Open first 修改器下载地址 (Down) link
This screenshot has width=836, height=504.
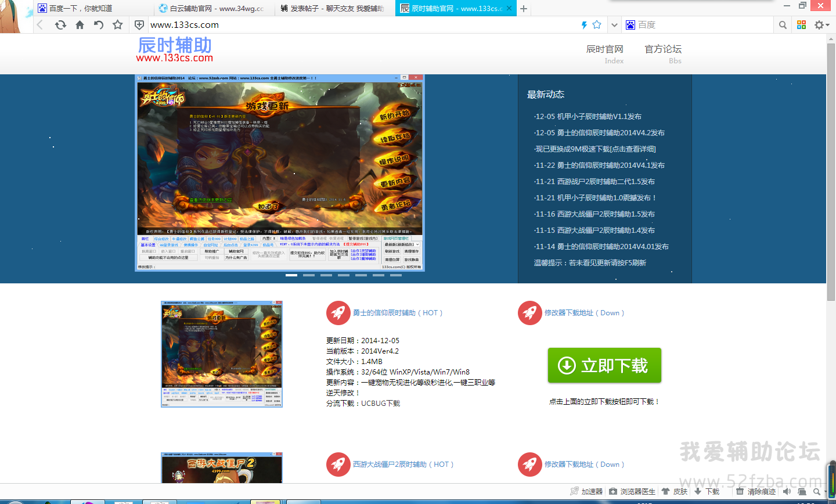(x=584, y=313)
